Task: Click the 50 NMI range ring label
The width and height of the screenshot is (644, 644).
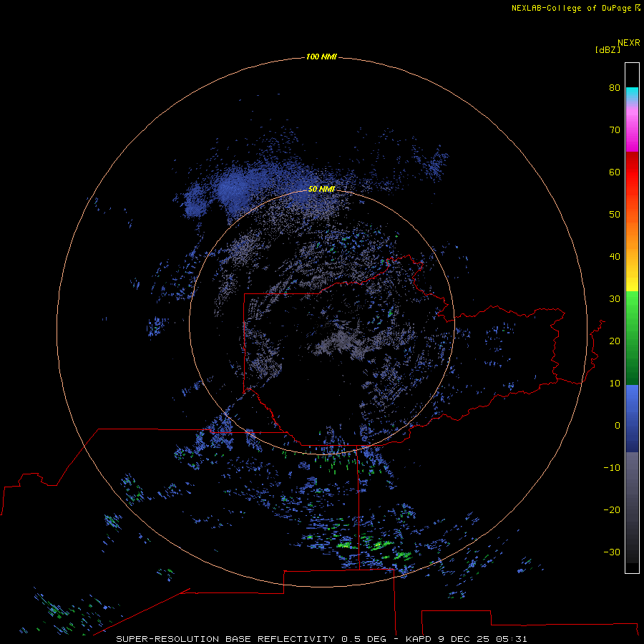Action: click(321, 189)
